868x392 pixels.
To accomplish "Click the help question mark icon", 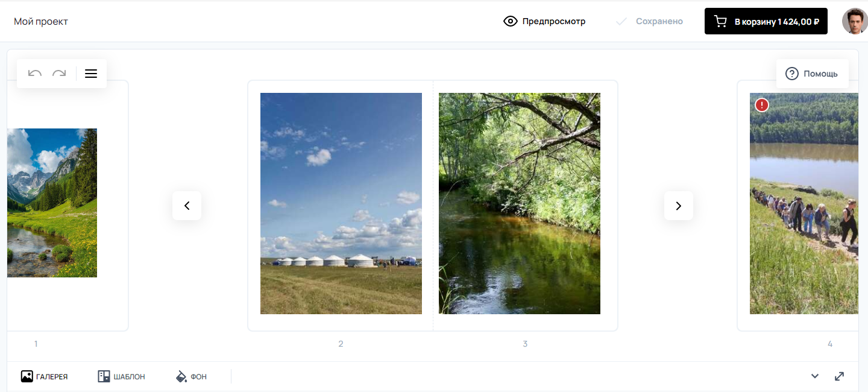I will tap(792, 74).
